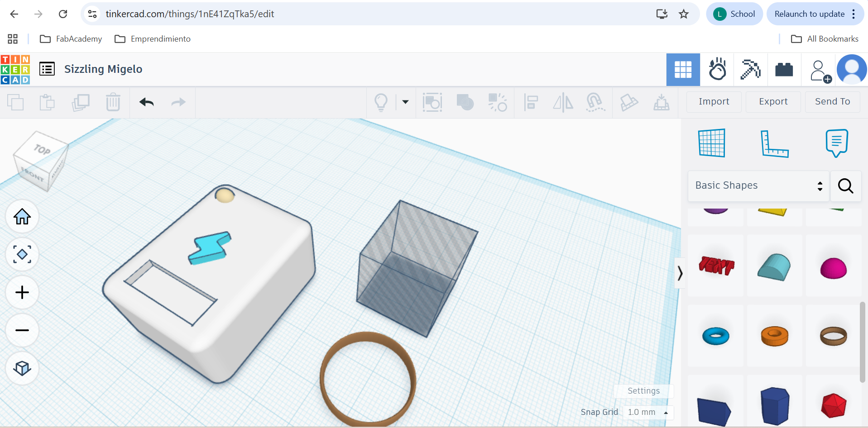Click the Align tool icon

pos(530,102)
